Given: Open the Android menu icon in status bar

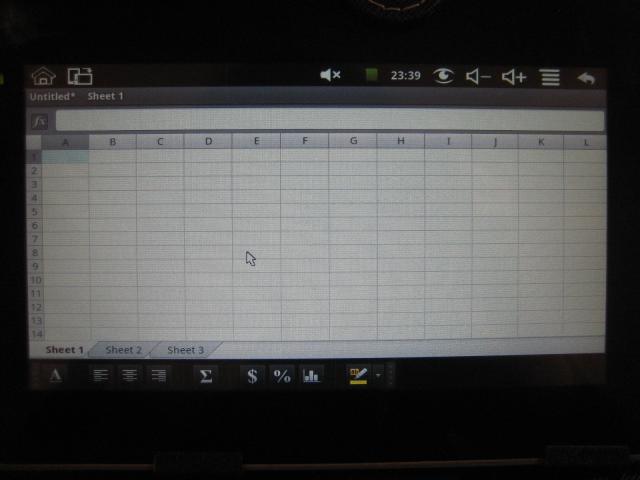Looking at the screenshot, I should [x=550, y=76].
